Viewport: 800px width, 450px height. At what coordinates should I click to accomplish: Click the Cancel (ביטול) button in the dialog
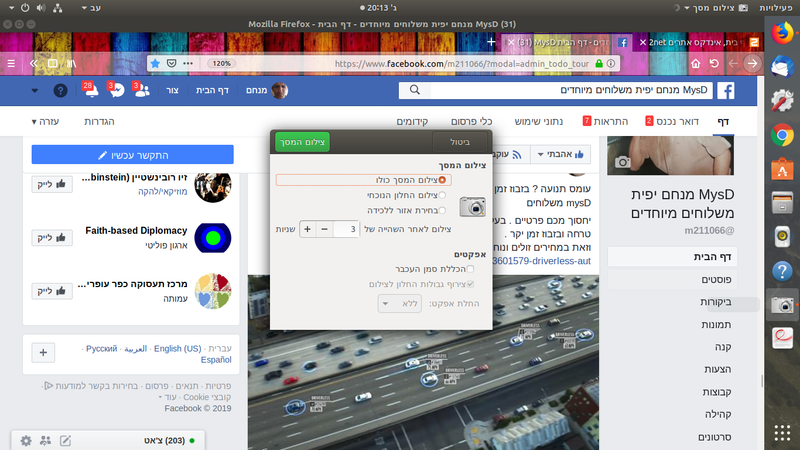pyautogui.click(x=460, y=142)
